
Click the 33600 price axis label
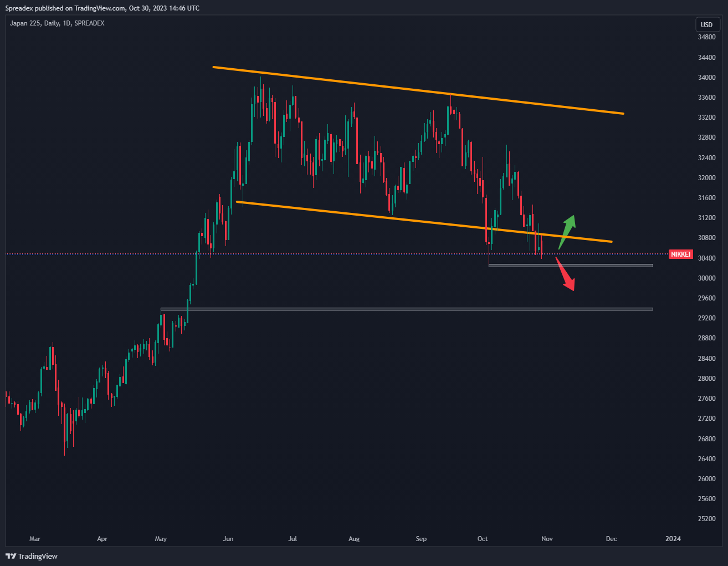click(707, 98)
